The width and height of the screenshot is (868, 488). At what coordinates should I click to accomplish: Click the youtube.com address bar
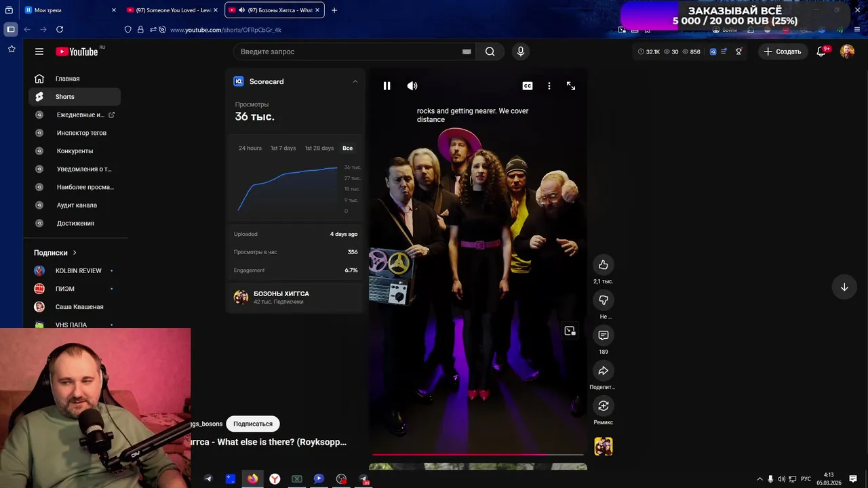225,30
